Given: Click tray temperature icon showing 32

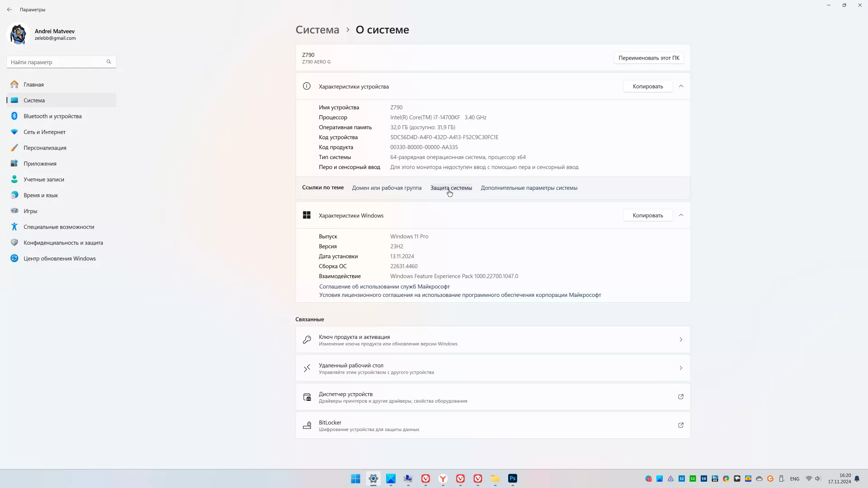Looking at the screenshot, I should coord(682,479).
